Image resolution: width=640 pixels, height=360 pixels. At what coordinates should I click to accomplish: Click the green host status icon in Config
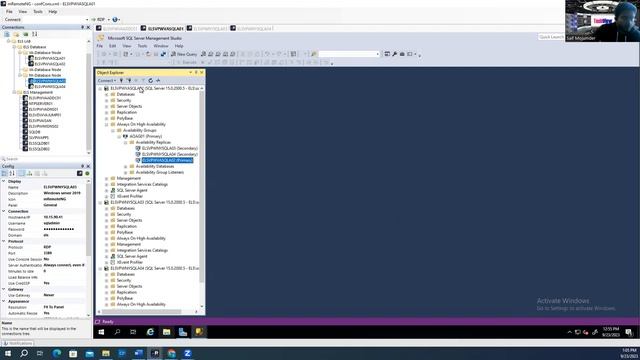tap(87, 173)
